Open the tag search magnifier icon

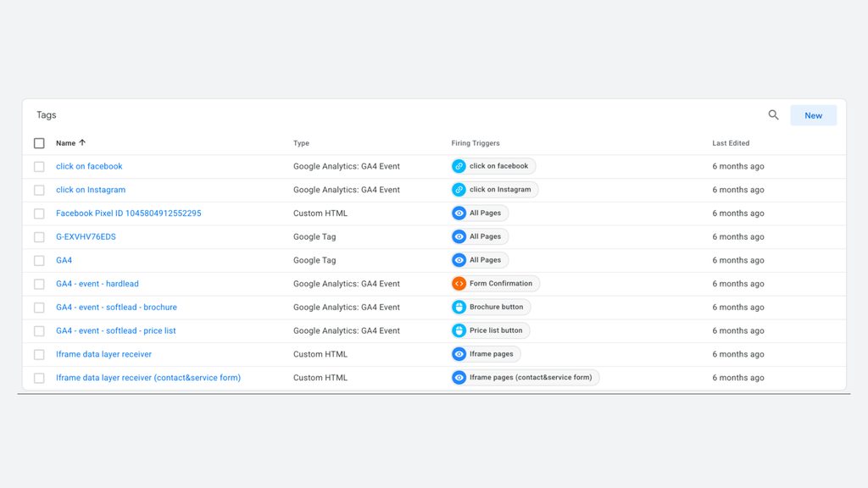[x=773, y=115]
